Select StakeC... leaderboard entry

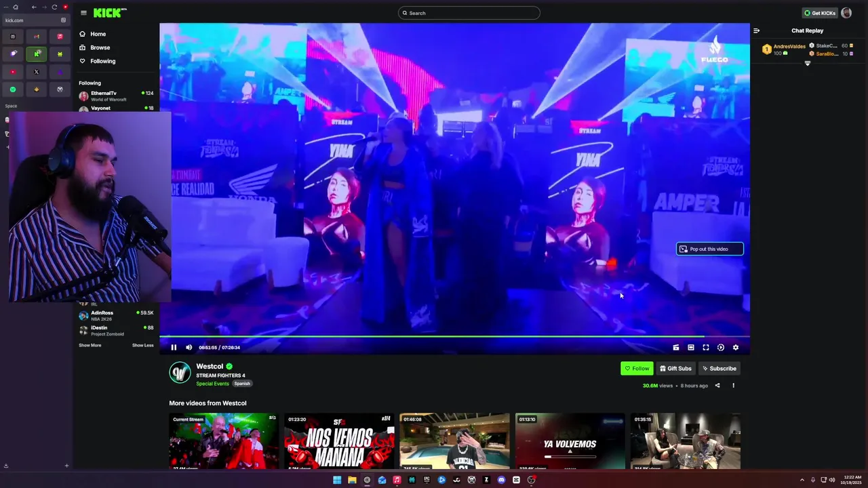pos(831,45)
